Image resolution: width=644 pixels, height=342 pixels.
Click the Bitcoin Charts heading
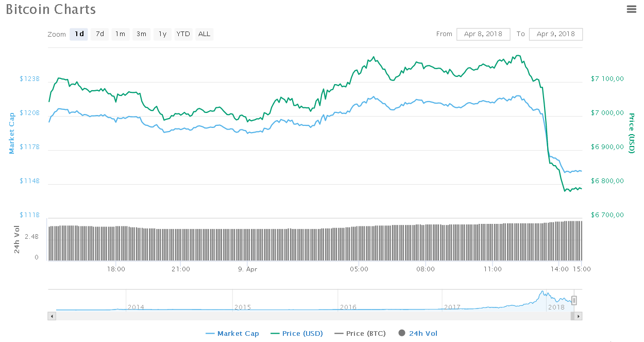pyautogui.click(x=50, y=9)
